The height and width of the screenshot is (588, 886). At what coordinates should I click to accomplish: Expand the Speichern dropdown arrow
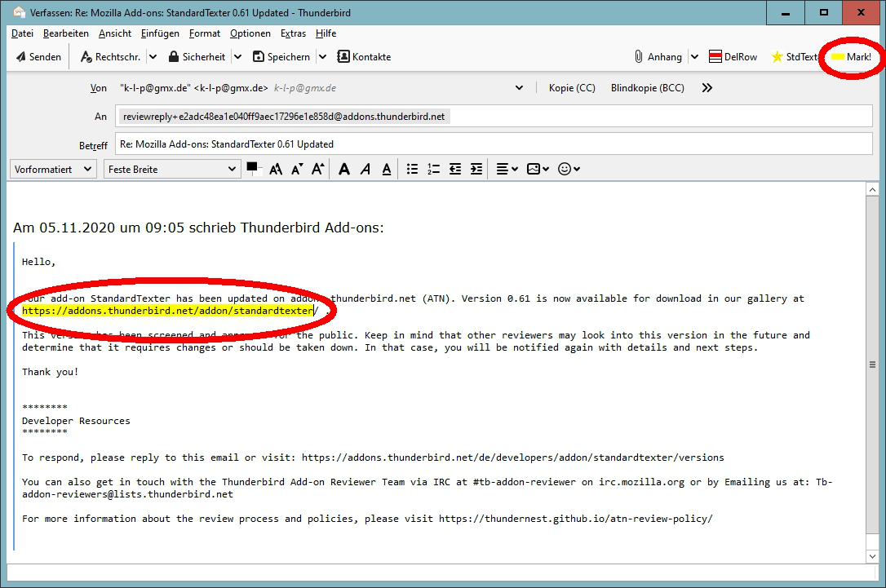322,56
